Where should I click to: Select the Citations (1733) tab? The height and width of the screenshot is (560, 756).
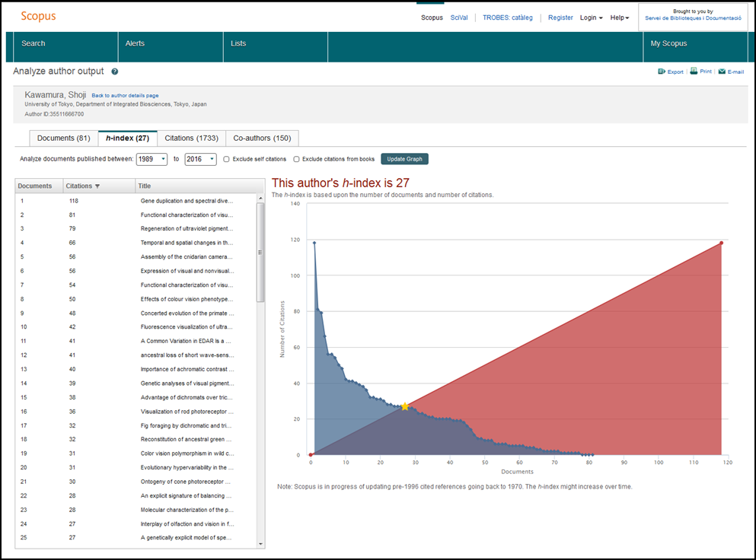click(191, 138)
